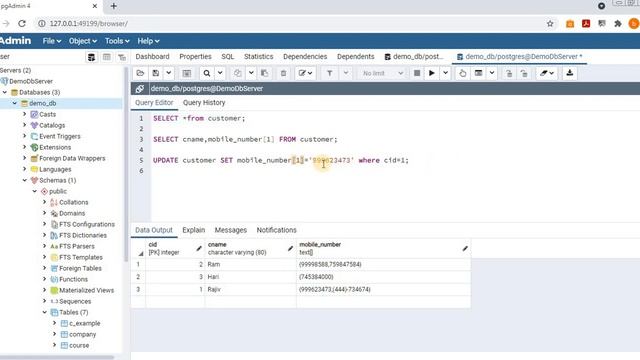Click the Filter funnel icon
This screenshot has height=360, width=640.
329,73
